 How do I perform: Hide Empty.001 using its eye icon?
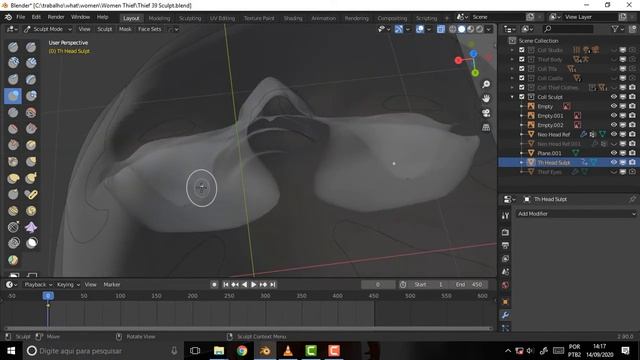(613, 116)
